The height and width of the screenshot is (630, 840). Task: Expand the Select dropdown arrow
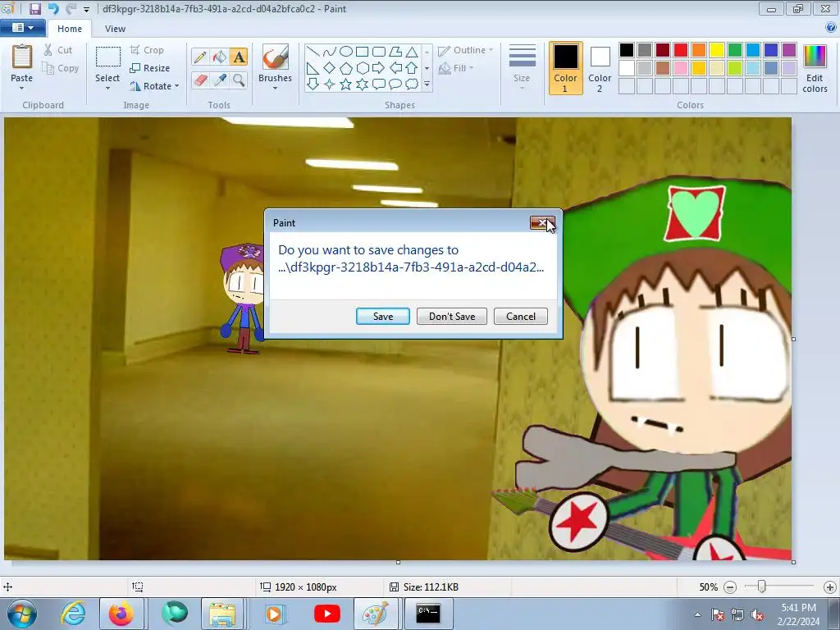point(107,88)
